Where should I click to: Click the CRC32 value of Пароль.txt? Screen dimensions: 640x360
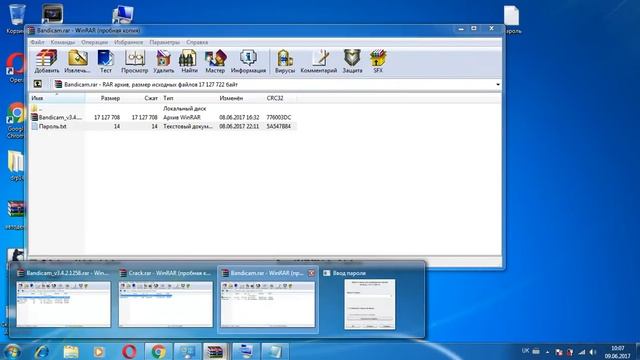tap(279, 126)
